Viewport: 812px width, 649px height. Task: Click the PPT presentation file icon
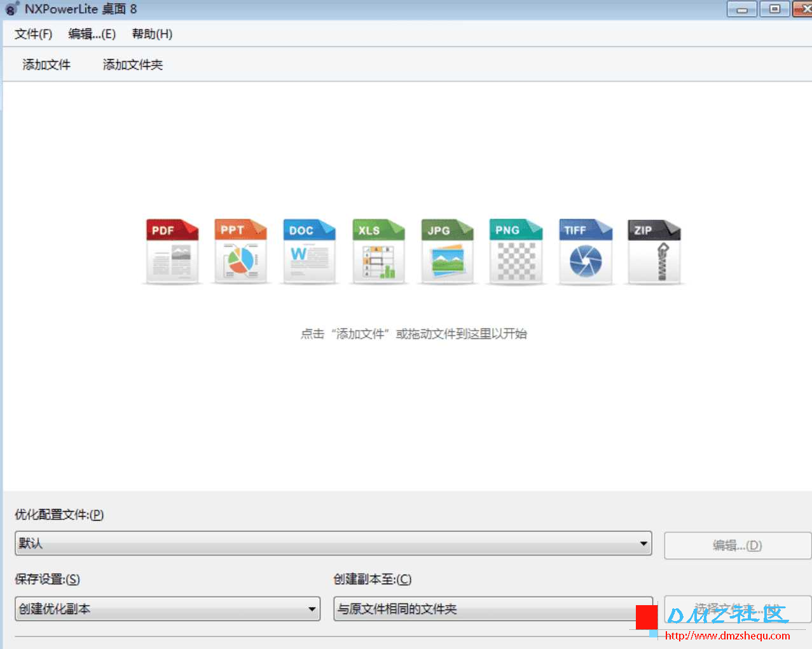pyautogui.click(x=240, y=252)
